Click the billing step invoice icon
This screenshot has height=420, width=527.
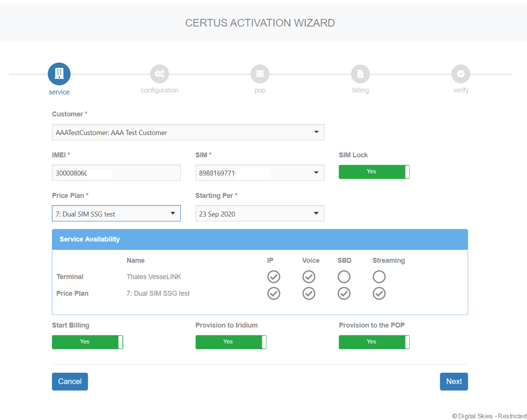click(360, 74)
